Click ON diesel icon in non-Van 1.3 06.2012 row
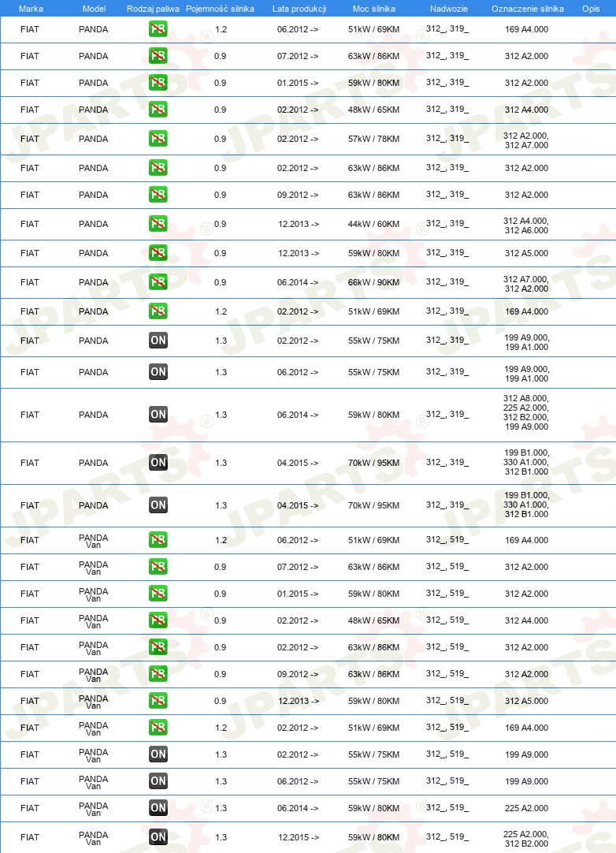Viewport: 616px width, 853px height. pos(158,372)
